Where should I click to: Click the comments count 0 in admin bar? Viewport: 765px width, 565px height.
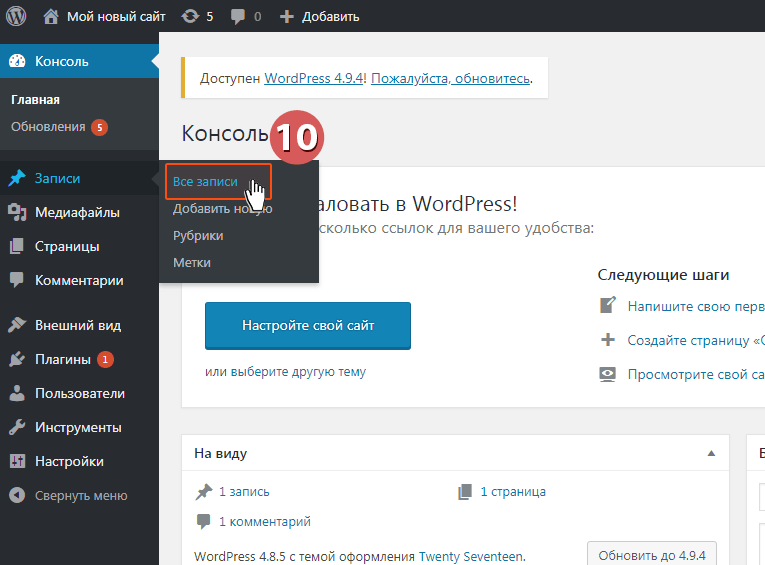pos(258,17)
